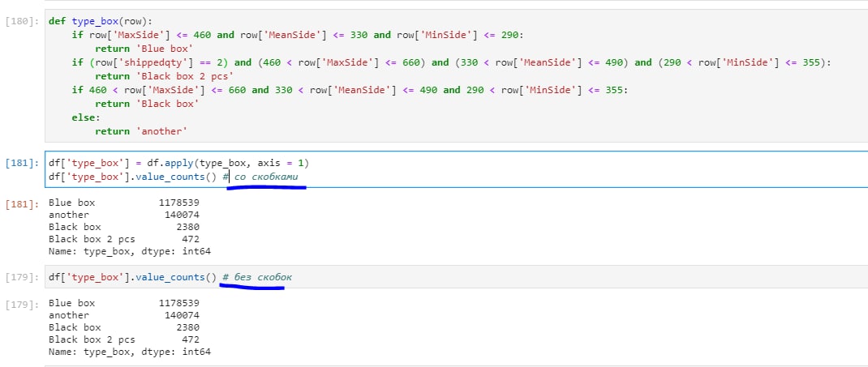
Task: Click the 'Blue box 1178539' row in output 179
Action: point(124,303)
